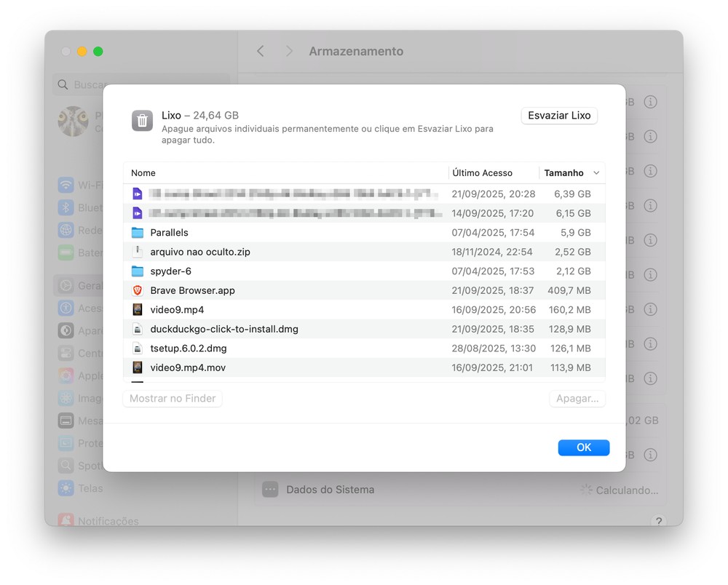Click the date 28/08/2025, 13:30
This screenshot has width=728, height=585.
click(494, 349)
